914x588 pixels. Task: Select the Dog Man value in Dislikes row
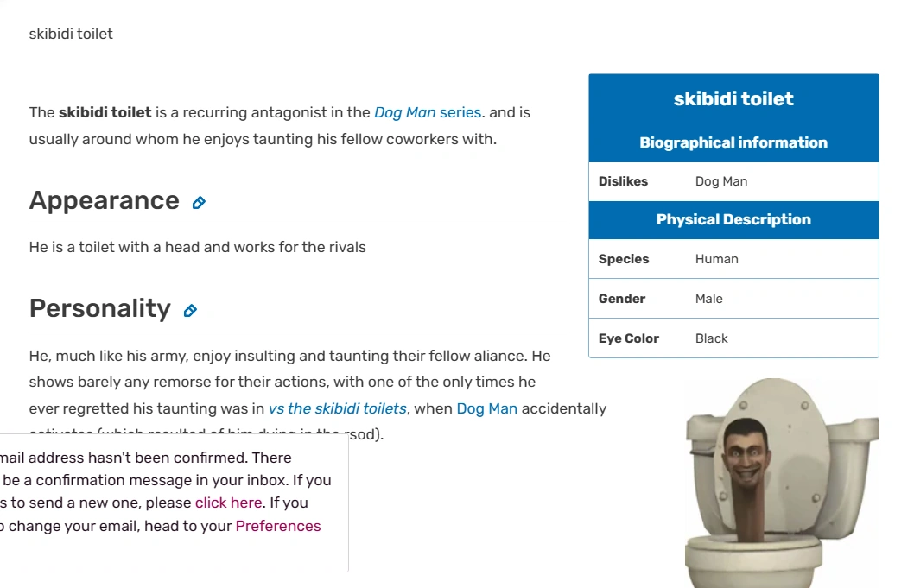tap(720, 181)
